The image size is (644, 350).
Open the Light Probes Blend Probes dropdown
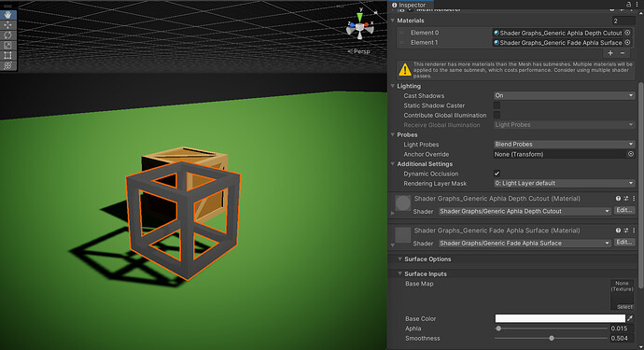tap(564, 144)
